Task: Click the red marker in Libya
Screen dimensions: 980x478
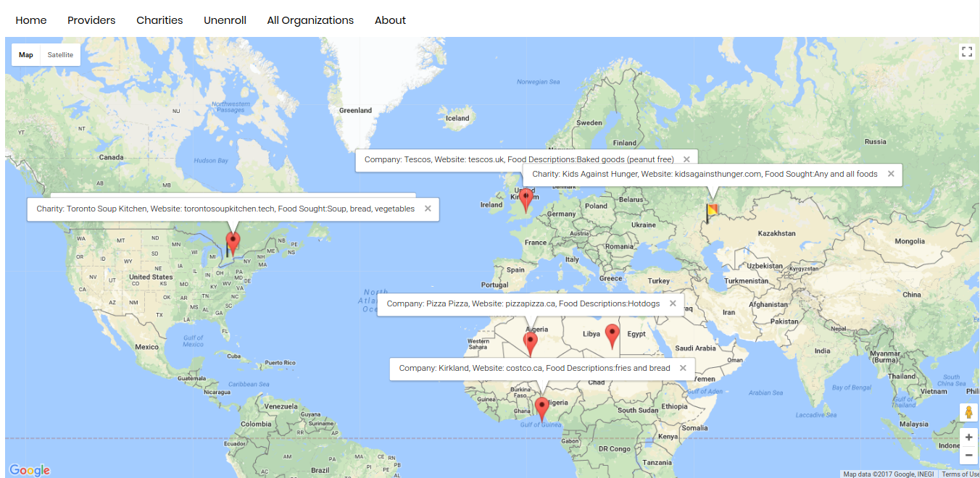Action: (612, 337)
